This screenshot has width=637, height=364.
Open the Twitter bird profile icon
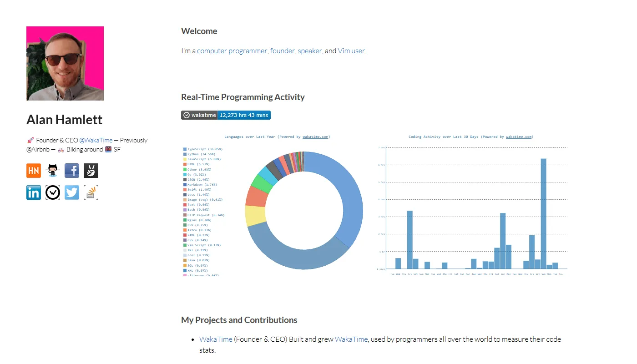(x=72, y=192)
